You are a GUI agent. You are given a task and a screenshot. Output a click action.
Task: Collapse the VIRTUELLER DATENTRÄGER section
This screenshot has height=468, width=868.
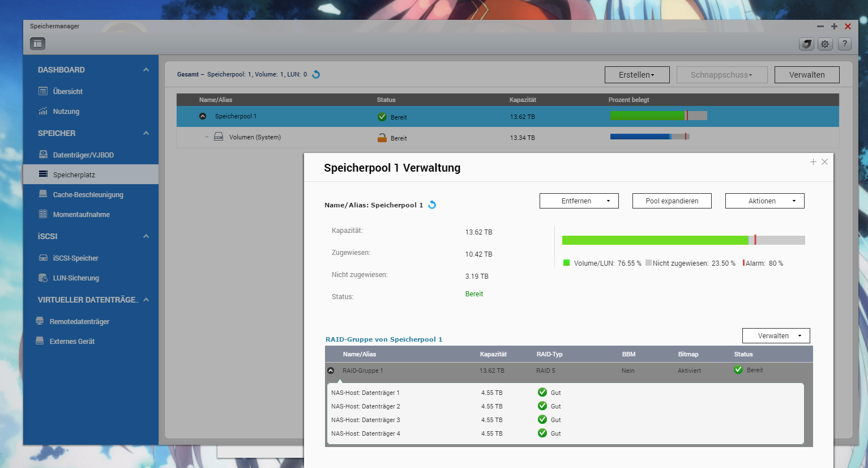pyautogui.click(x=146, y=300)
